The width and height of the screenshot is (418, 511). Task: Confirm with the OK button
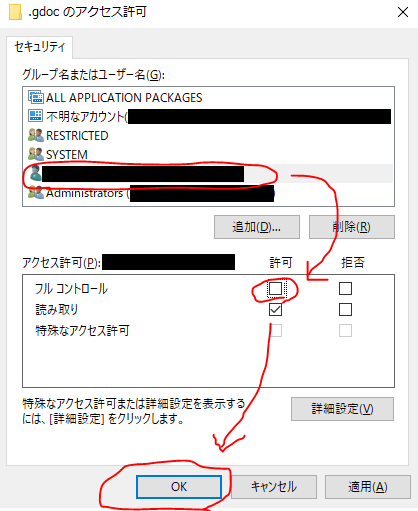tap(179, 487)
